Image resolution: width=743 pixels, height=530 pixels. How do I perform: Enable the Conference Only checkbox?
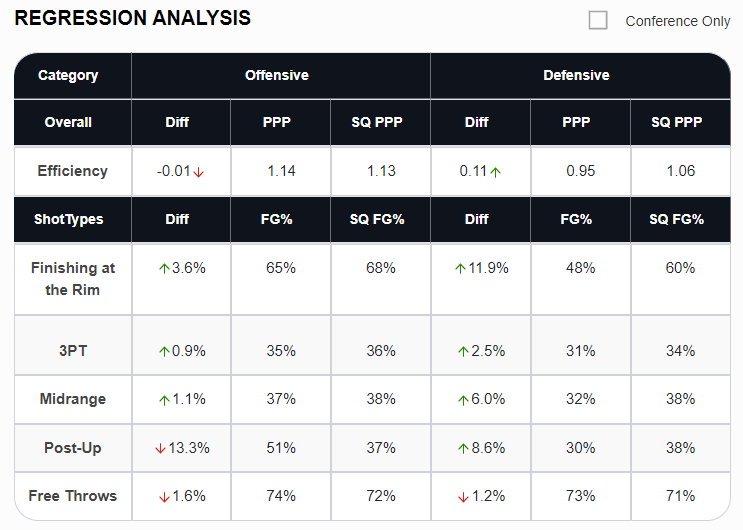pyautogui.click(x=598, y=20)
